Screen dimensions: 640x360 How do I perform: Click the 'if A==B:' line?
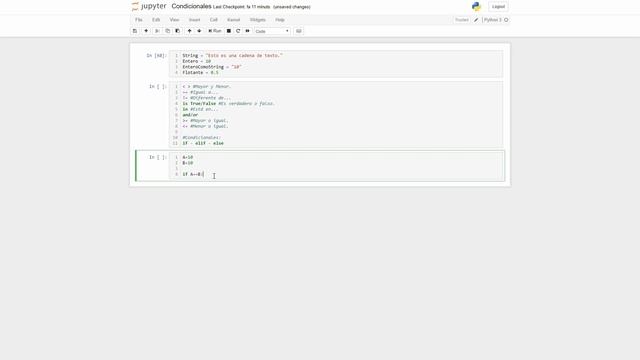193,174
